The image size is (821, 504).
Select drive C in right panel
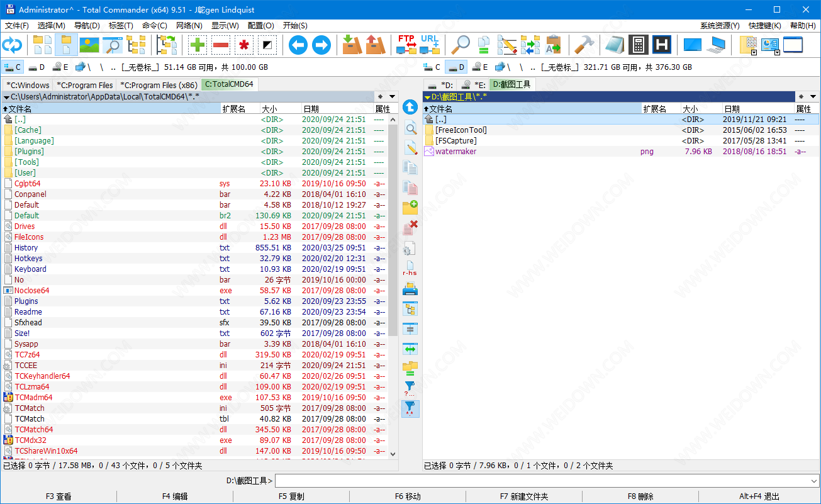point(432,67)
